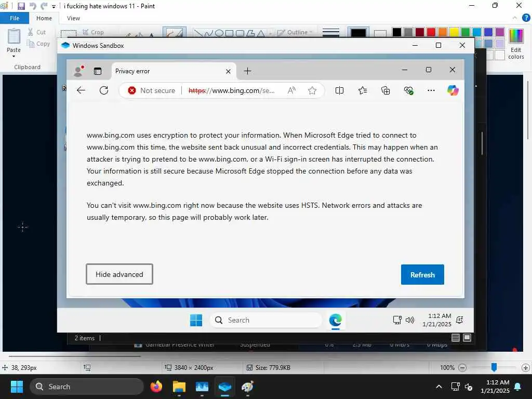Screen dimensions: 532x399
Task: Click the zoom out minus button in Paint
Action: pos(462,367)
